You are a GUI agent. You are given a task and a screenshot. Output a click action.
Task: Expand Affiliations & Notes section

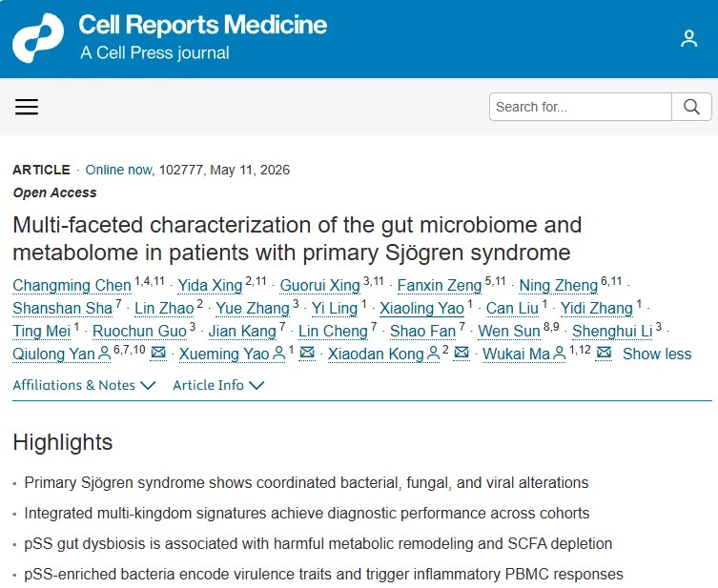pos(84,385)
